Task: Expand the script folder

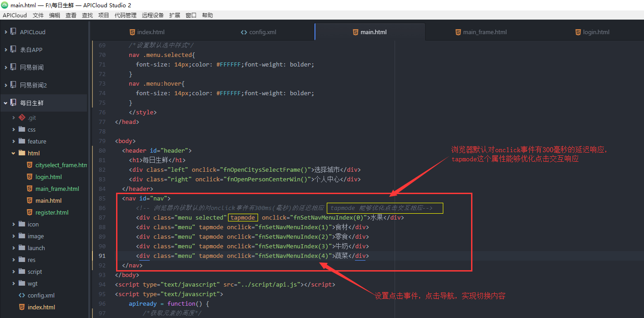Action: (x=14, y=272)
